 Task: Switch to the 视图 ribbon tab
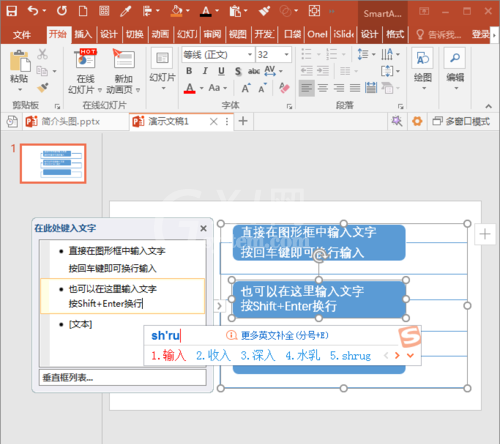[238, 34]
